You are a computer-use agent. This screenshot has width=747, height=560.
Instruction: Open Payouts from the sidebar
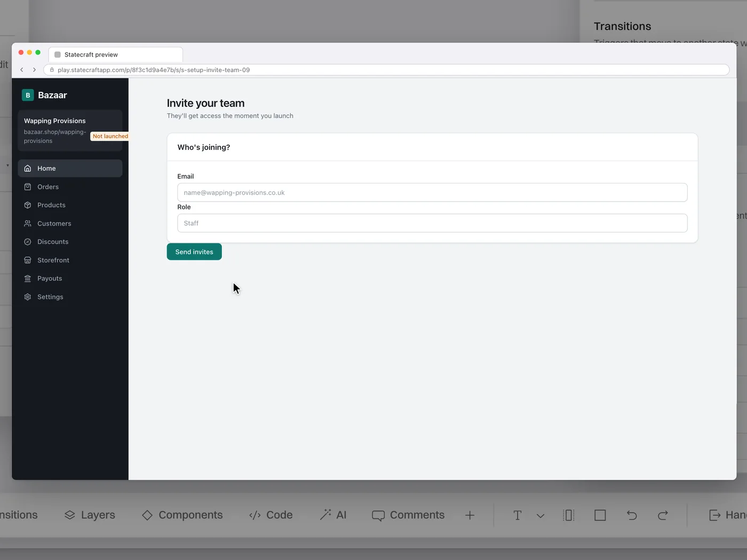click(x=70, y=278)
